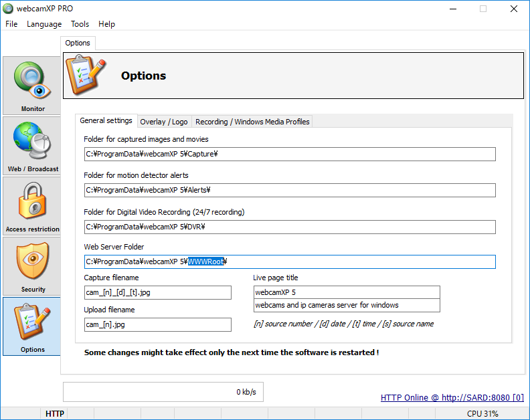Click the Digital Video Recording folder field
This screenshot has height=420, width=530.
pyautogui.click(x=290, y=227)
